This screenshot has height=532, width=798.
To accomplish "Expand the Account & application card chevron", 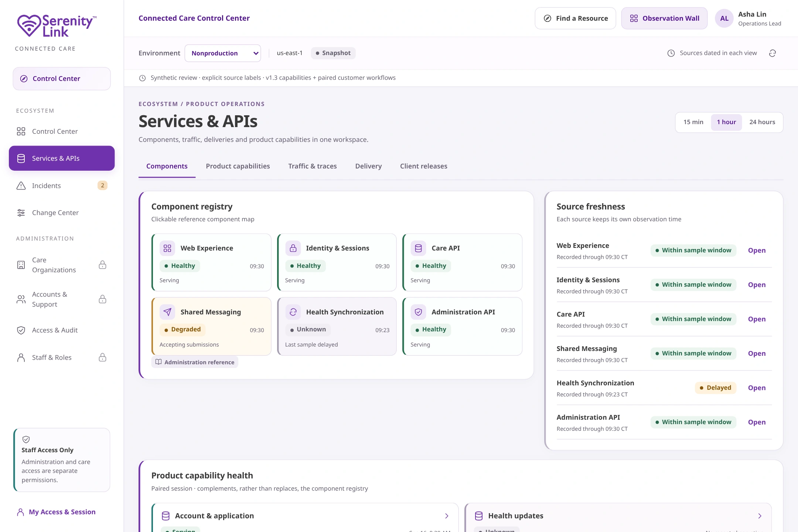I will [447, 516].
